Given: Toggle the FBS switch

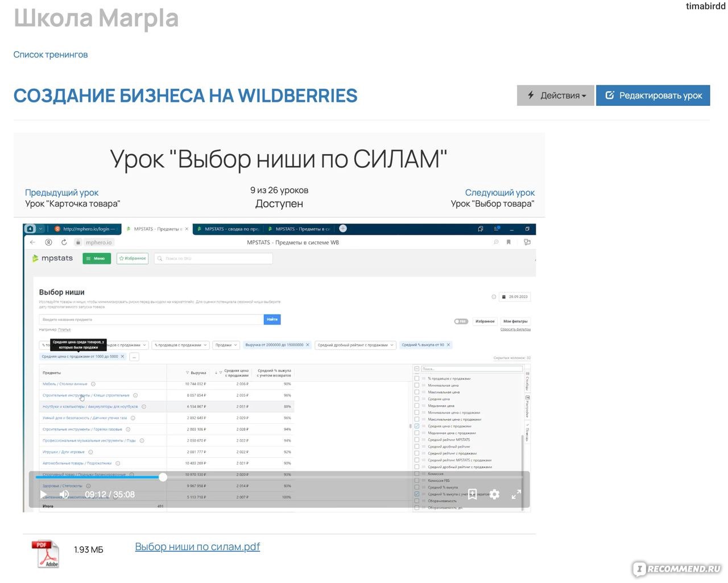Looking at the screenshot, I should click(461, 321).
